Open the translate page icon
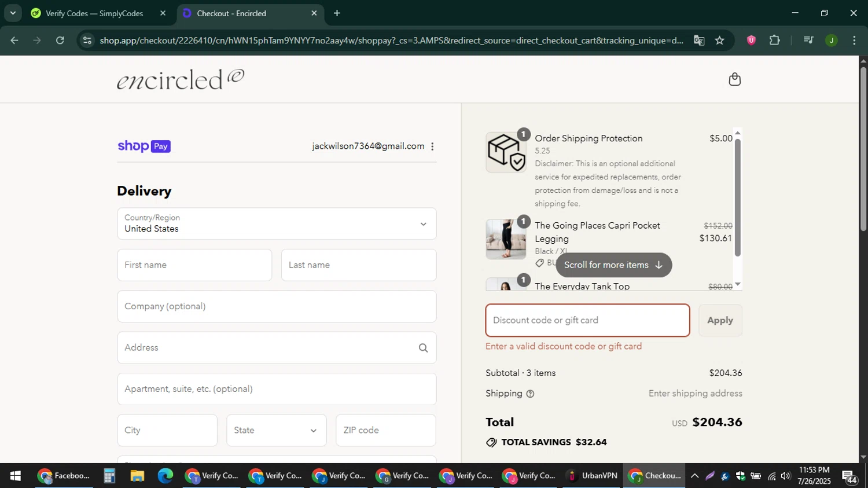868x488 pixels. [x=699, y=41]
